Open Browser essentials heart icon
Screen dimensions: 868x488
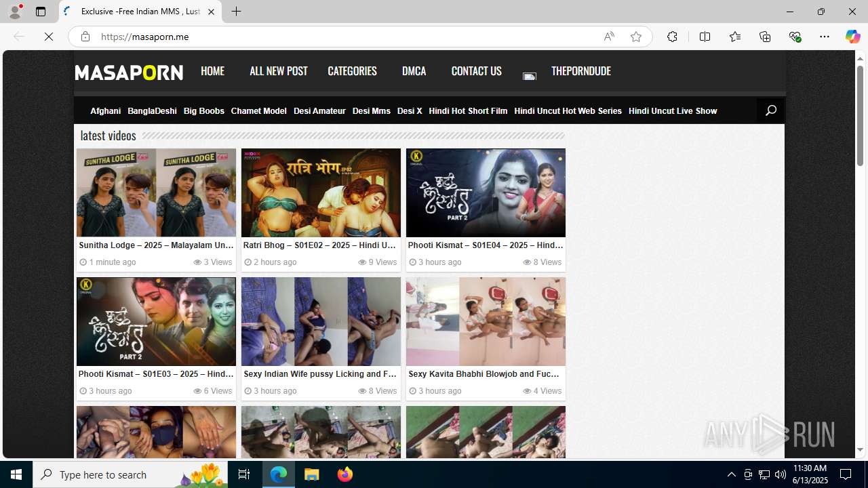click(795, 37)
